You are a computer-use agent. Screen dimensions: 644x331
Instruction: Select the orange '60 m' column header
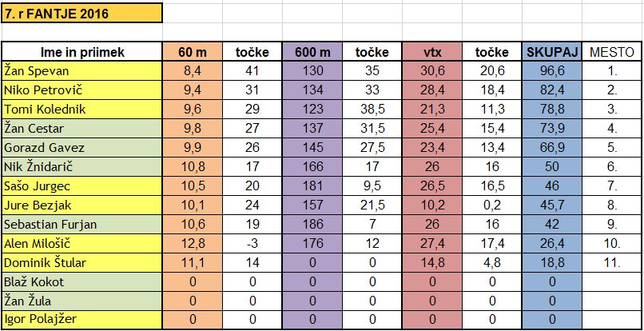193,52
